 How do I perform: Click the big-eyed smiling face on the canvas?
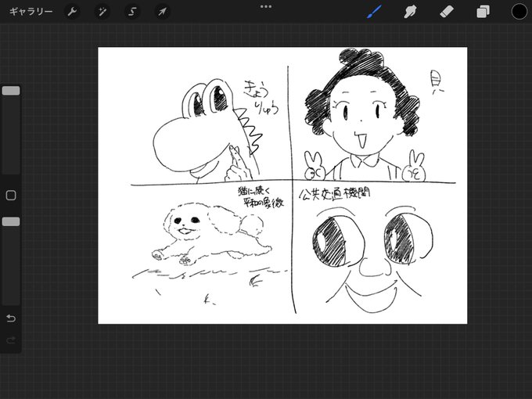tap(372, 258)
